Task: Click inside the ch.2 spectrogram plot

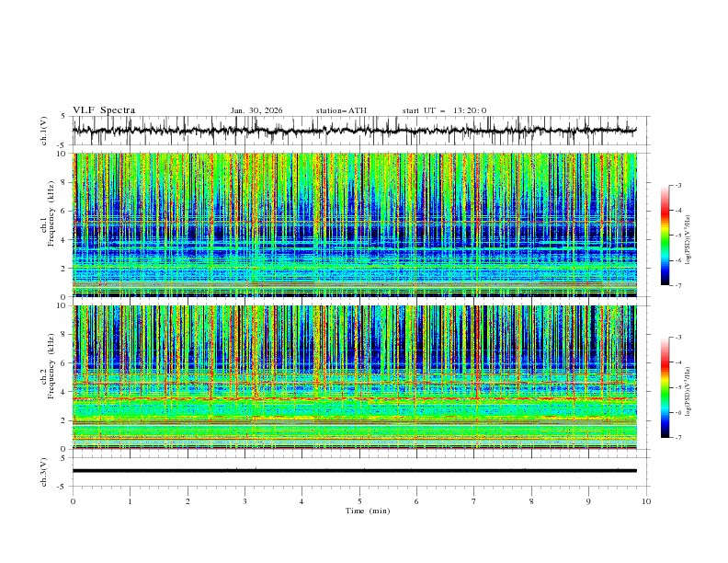Action: point(358,376)
